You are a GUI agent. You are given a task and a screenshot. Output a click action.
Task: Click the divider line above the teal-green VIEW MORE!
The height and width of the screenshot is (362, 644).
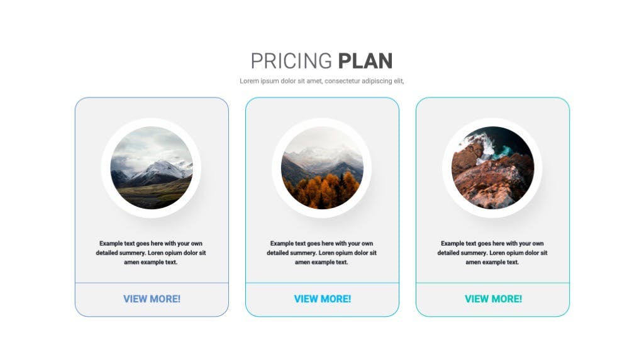(492, 283)
